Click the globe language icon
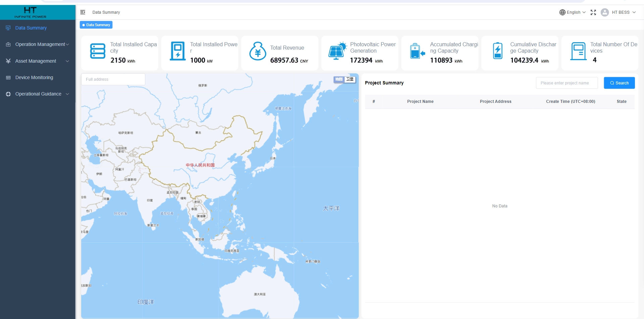The image size is (644, 319). click(x=562, y=12)
